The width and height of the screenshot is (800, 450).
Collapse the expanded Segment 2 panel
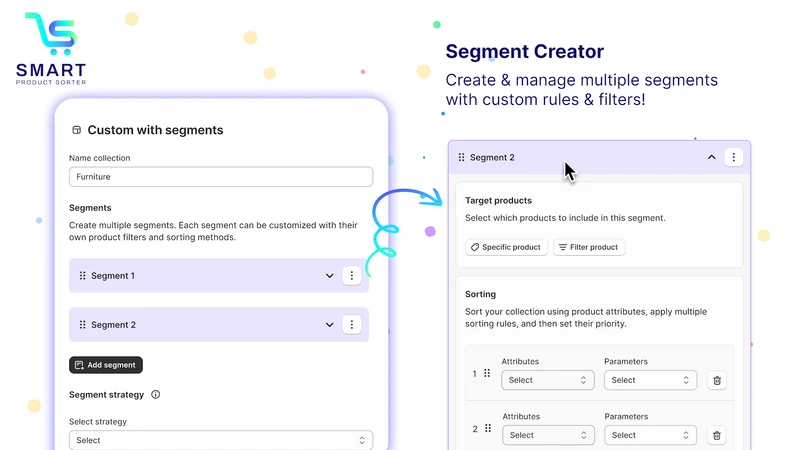(x=711, y=157)
